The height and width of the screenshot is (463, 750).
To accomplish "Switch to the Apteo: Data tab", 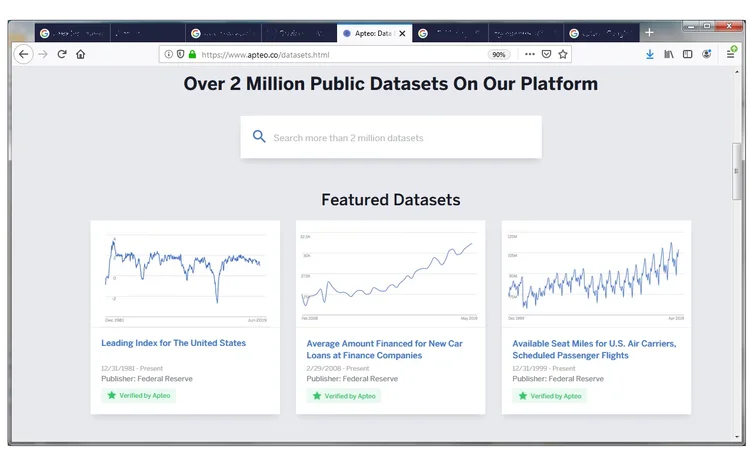I will tap(374, 33).
